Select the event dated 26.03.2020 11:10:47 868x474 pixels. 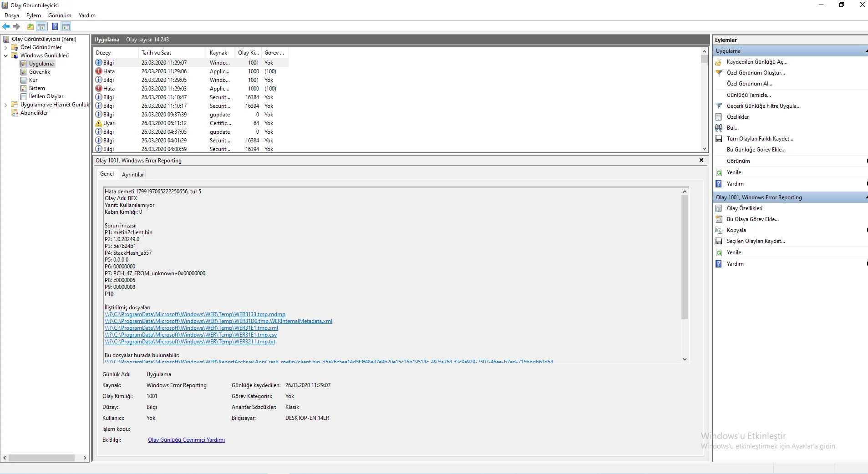[191, 97]
